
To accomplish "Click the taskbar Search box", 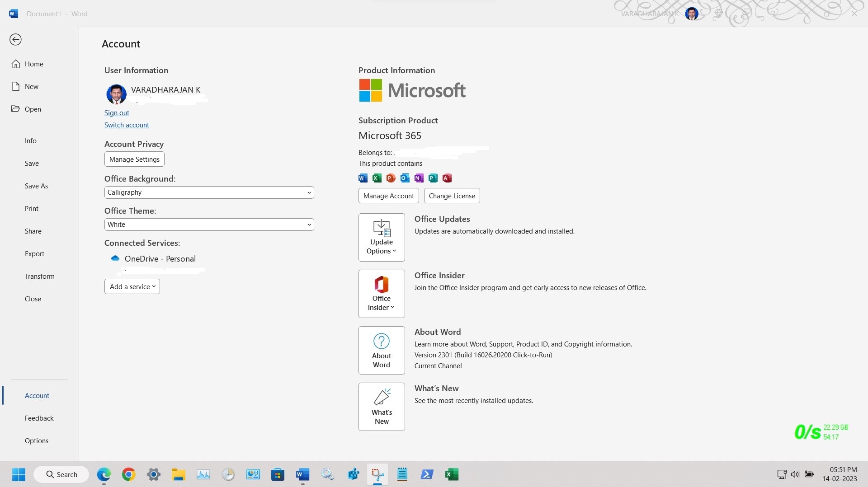I will point(61,474).
